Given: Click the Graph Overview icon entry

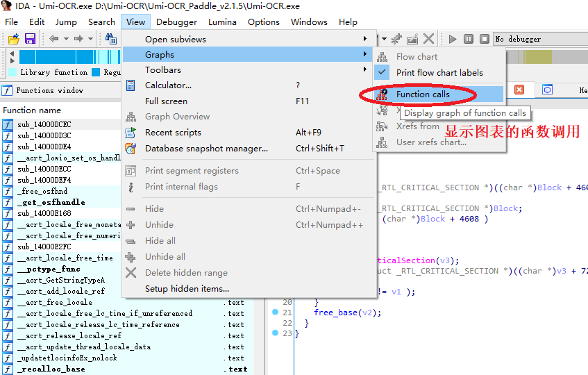Looking at the screenshot, I should point(131,117).
